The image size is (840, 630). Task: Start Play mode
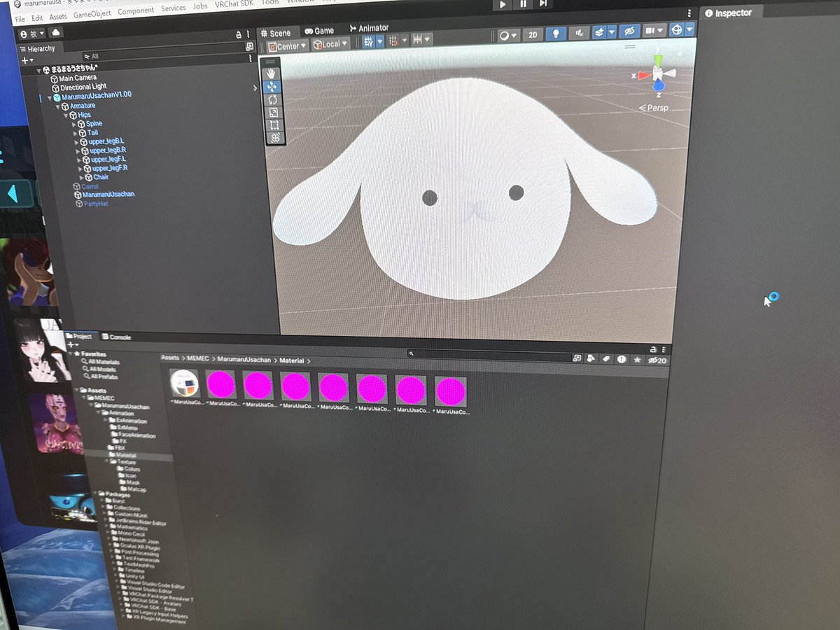click(x=503, y=4)
